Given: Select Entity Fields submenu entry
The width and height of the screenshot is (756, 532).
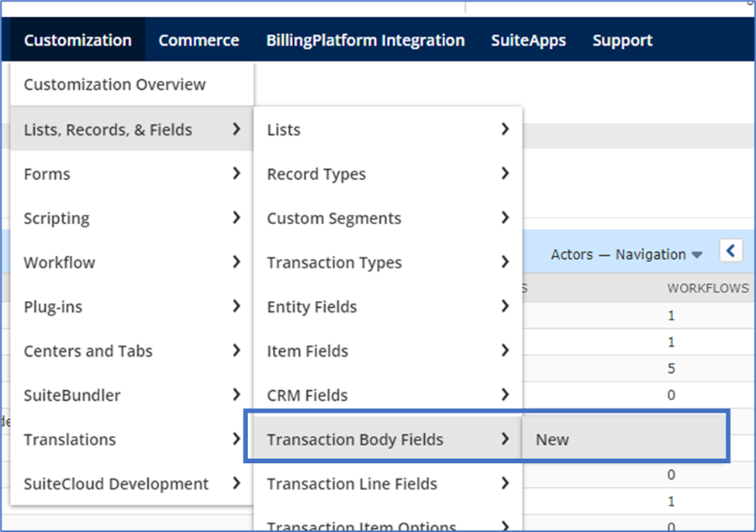Looking at the screenshot, I should [388, 307].
